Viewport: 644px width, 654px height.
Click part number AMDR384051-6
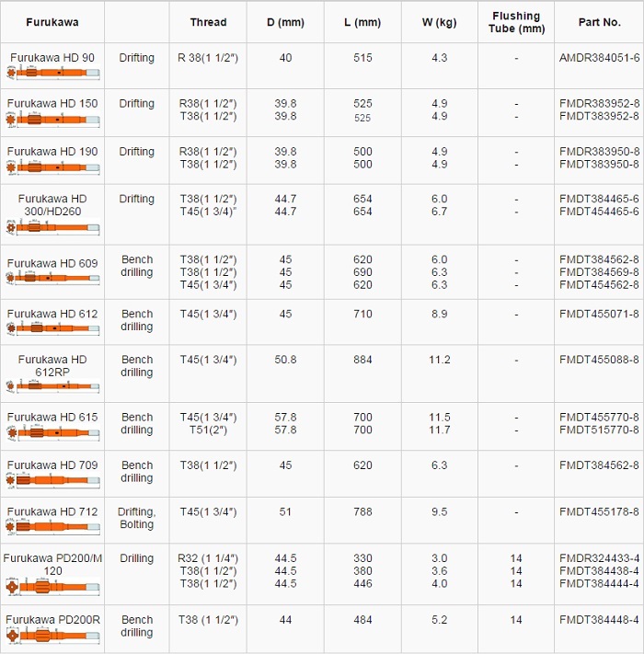pos(599,58)
